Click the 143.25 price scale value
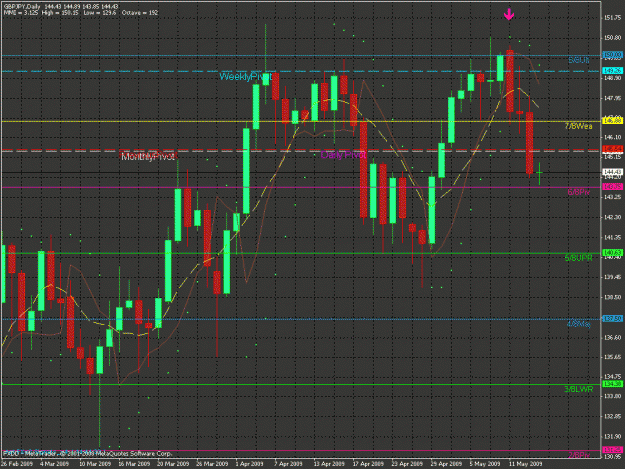Screen dimensions: 625x469 [613, 198]
